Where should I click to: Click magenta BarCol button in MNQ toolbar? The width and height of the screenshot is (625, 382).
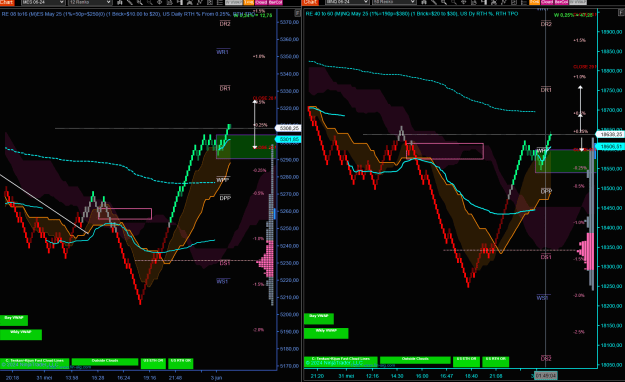coord(561,2)
